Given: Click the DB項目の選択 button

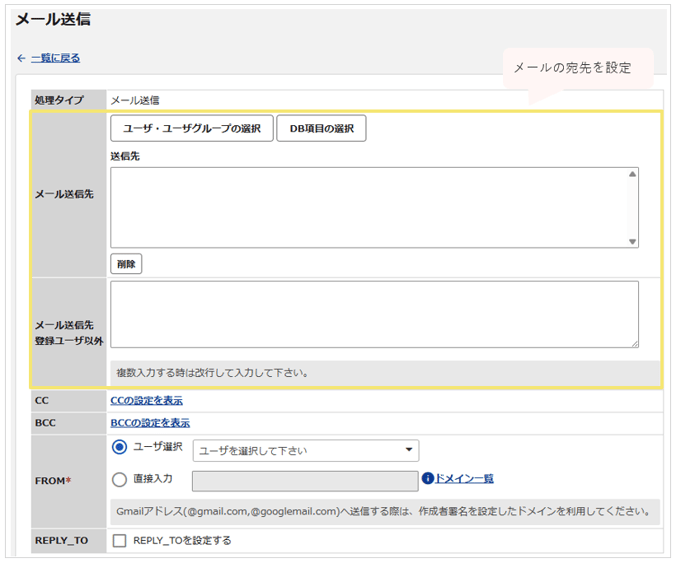Looking at the screenshot, I should pyautogui.click(x=321, y=128).
